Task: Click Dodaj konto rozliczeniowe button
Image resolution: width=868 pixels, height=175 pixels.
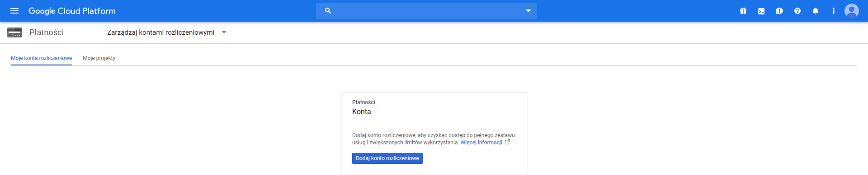Action: [387, 158]
